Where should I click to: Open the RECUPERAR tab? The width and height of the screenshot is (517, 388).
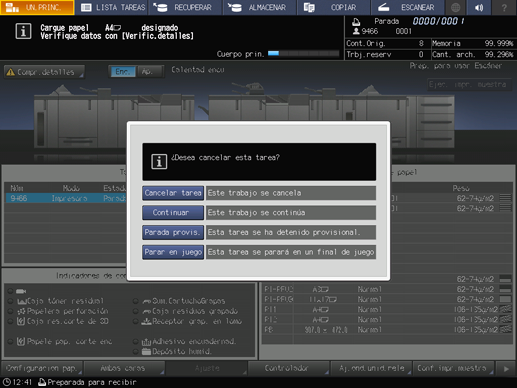pos(186,7)
